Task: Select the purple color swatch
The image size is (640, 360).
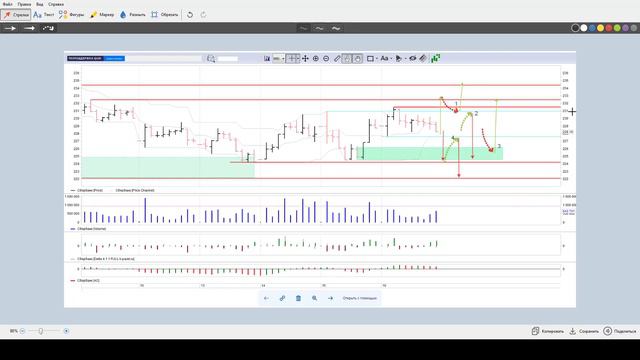Action: coord(626,28)
